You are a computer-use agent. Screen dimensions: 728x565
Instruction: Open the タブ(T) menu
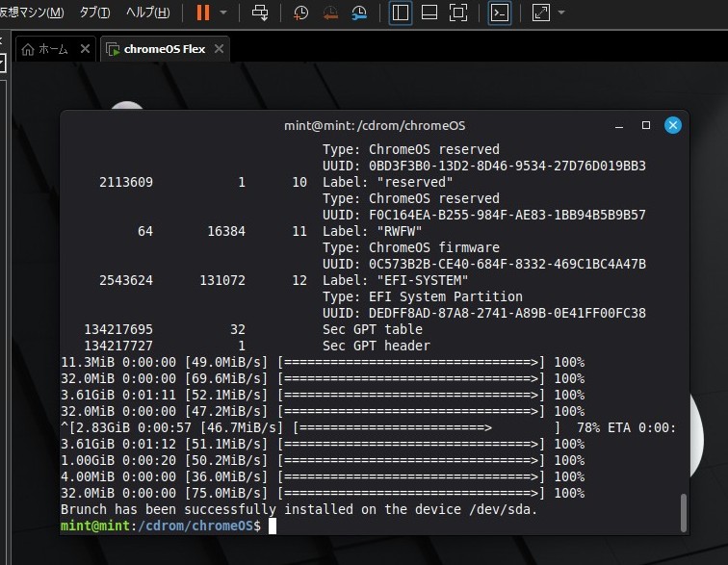(x=94, y=13)
